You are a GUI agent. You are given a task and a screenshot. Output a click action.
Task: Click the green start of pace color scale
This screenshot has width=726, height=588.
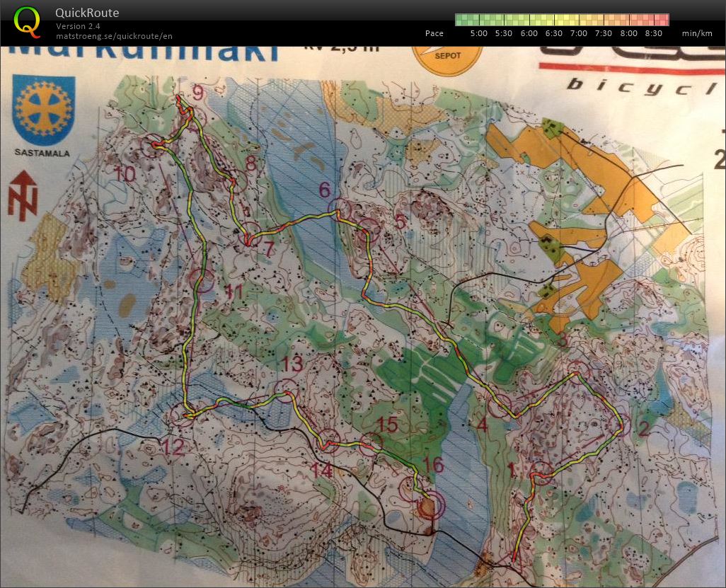460,19
